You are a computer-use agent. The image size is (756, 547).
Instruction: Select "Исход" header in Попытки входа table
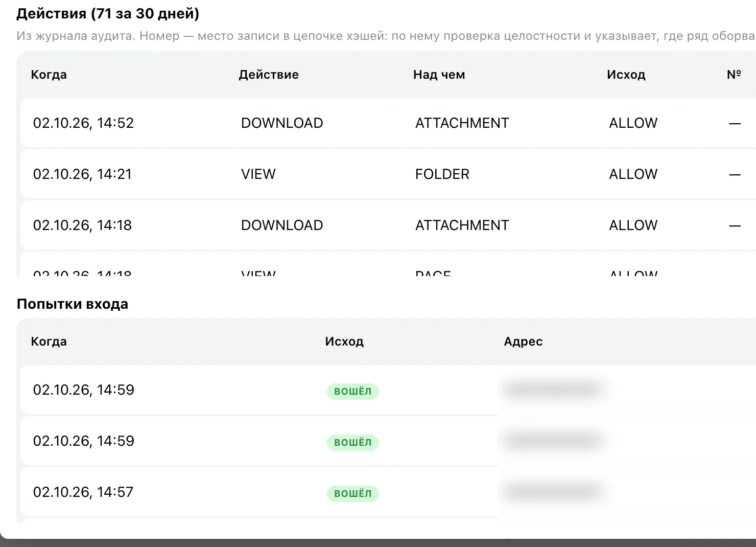[x=344, y=341]
